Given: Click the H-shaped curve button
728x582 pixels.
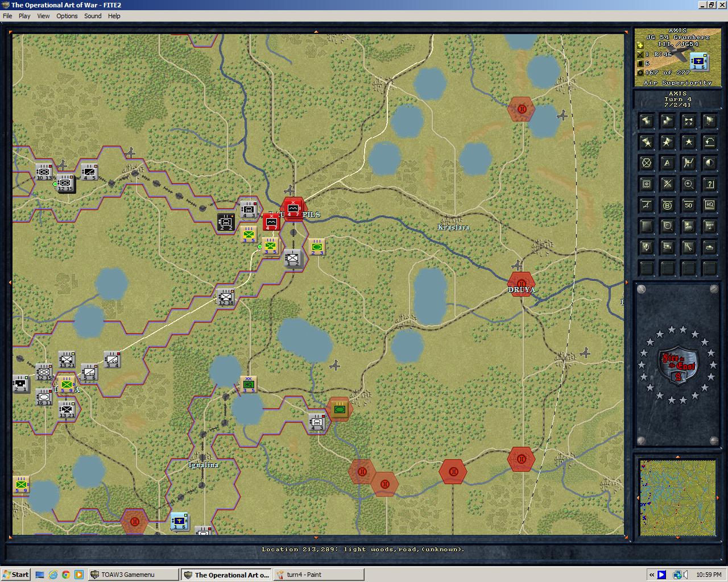Looking at the screenshot, I should pos(688,163).
